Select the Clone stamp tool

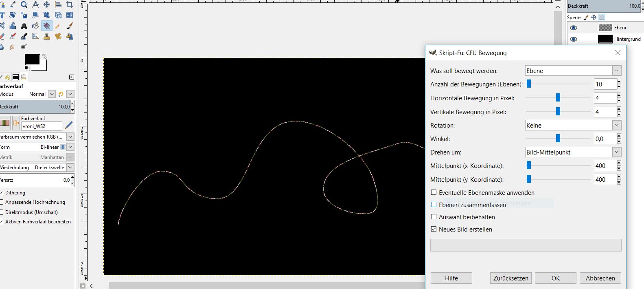pos(47,36)
